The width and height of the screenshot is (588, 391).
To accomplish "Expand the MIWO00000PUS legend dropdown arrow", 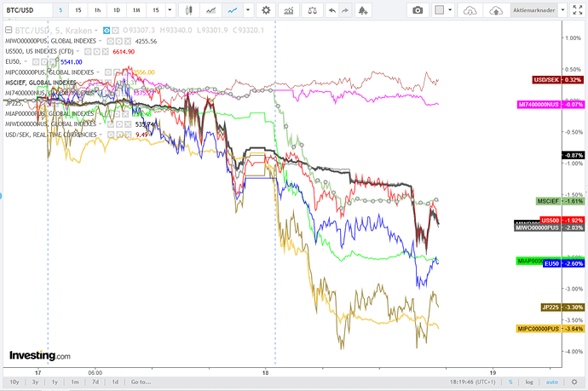I will click(x=100, y=41).
